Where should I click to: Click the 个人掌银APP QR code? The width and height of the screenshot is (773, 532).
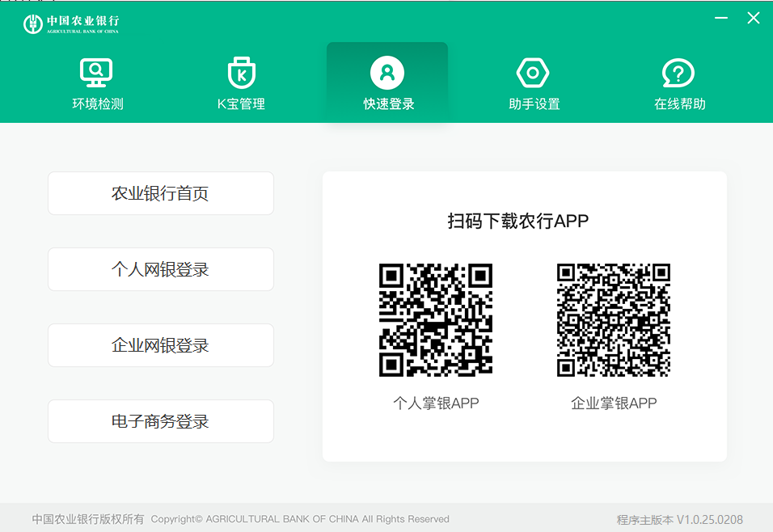[x=434, y=319]
